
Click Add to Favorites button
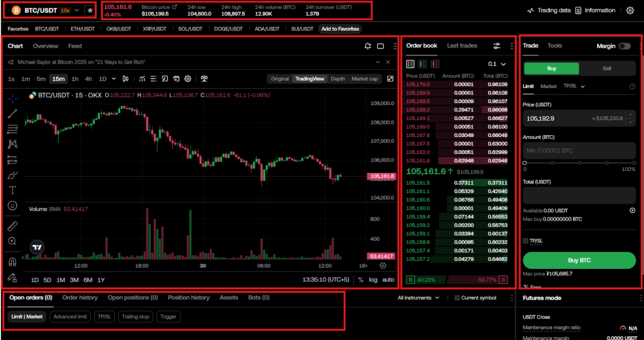tap(340, 29)
